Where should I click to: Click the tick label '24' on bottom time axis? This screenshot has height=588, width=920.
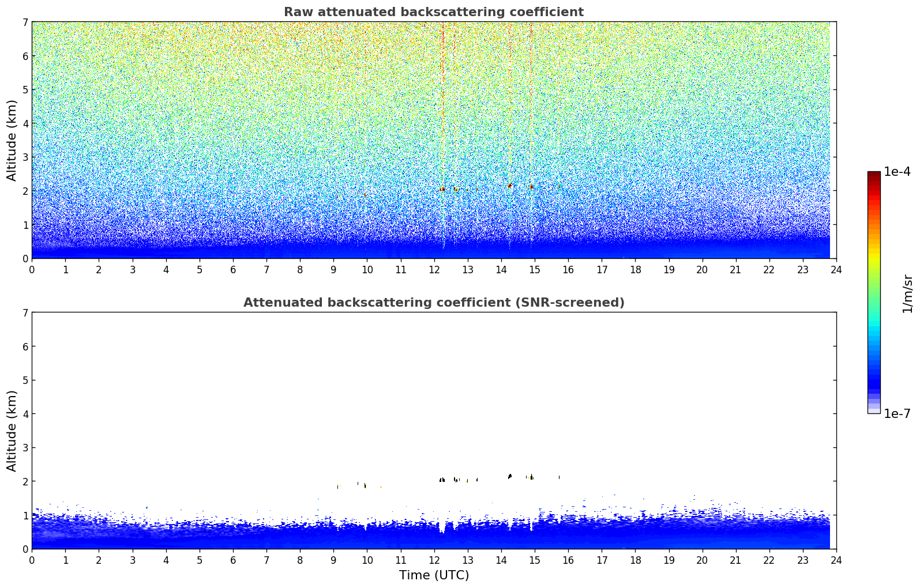coord(836,560)
